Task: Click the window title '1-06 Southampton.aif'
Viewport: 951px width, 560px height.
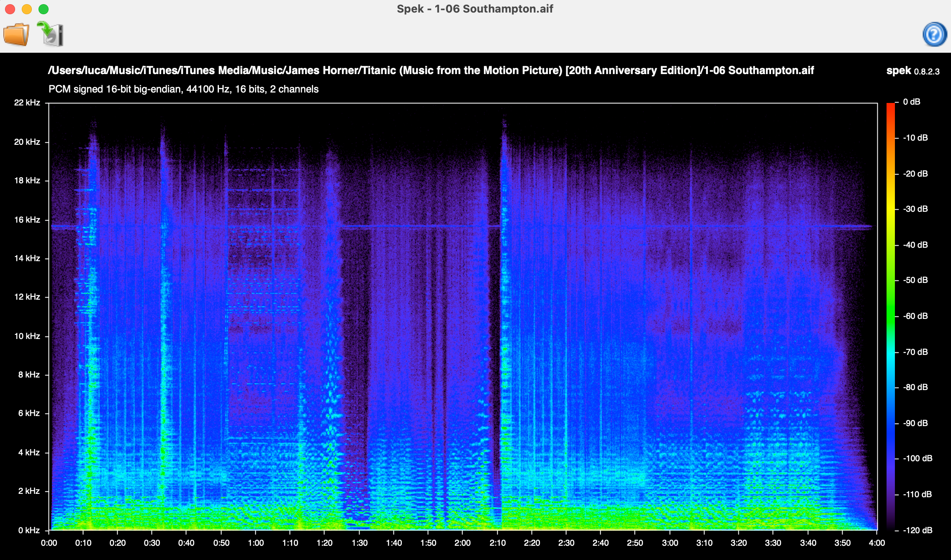Action: pos(475,9)
